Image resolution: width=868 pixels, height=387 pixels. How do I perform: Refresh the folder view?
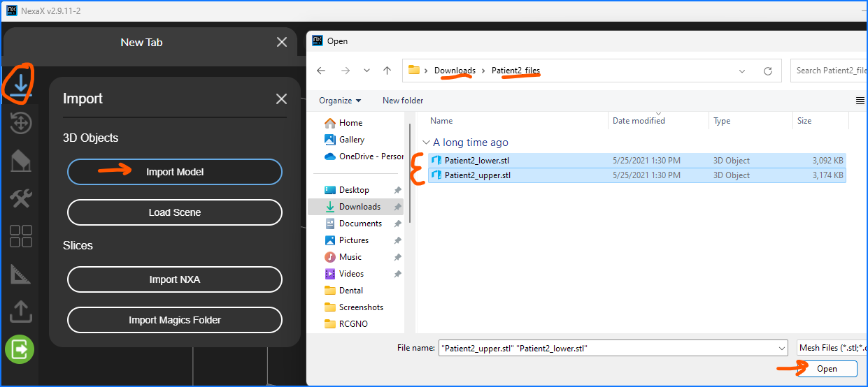pos(767,71)
